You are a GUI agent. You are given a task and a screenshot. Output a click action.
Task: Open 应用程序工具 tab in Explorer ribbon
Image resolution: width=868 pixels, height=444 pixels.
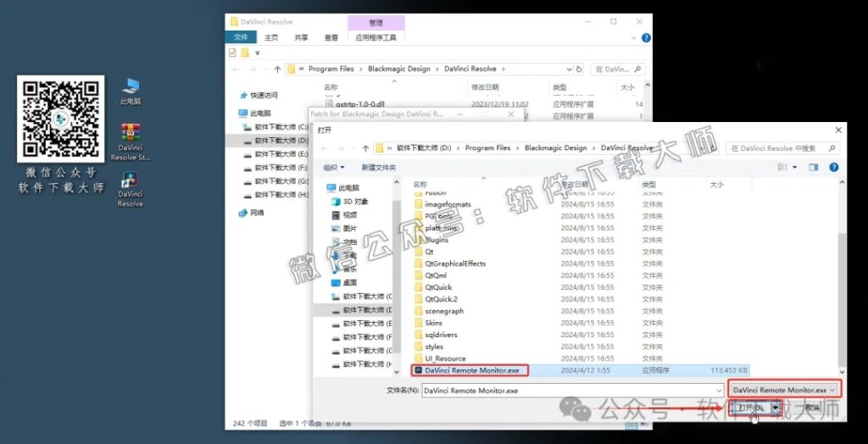376,37
